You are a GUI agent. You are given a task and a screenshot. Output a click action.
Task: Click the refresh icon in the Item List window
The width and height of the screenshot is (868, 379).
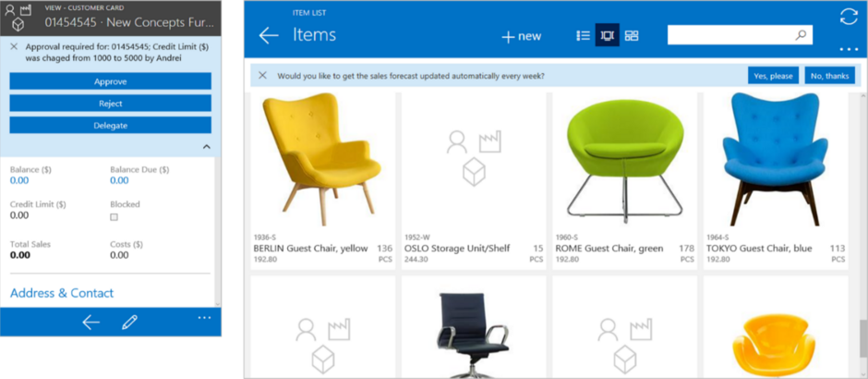point(848,16)
